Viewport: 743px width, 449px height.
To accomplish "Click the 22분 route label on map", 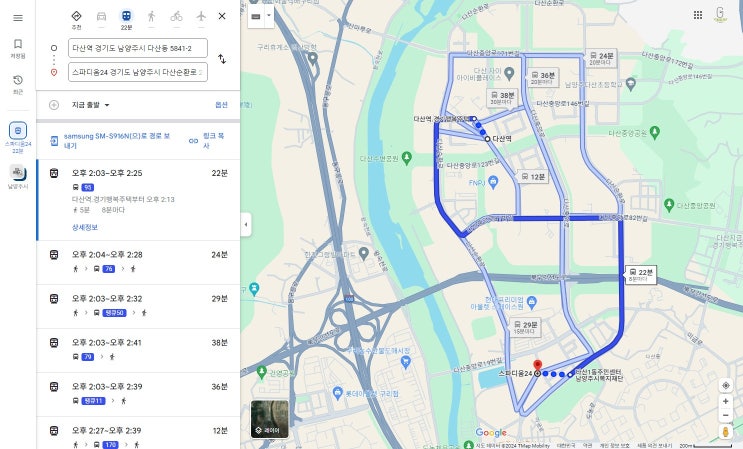I will click(641, 275).
